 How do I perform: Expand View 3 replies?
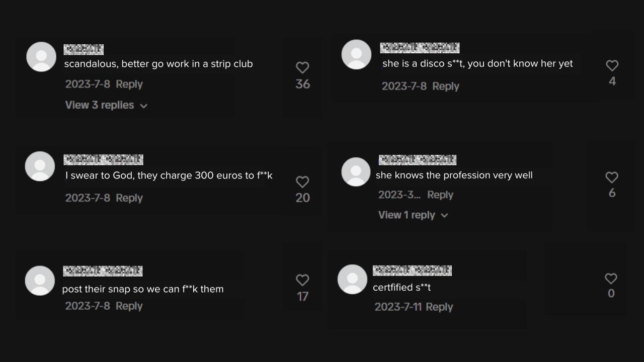pyautogui.click(x=106, y=105)
